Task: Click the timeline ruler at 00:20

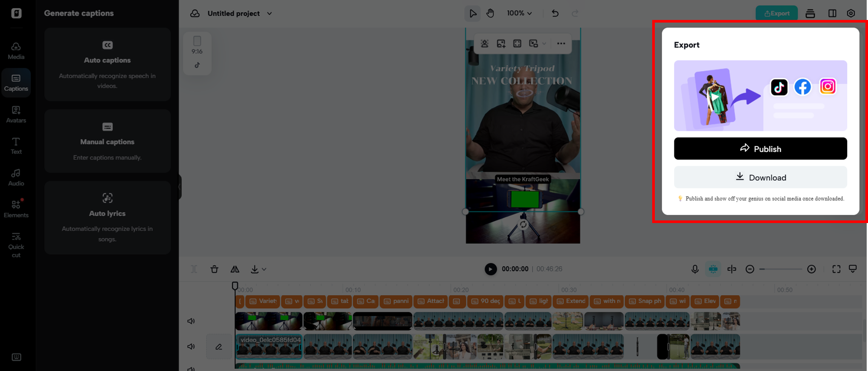Action: [461, 289]
